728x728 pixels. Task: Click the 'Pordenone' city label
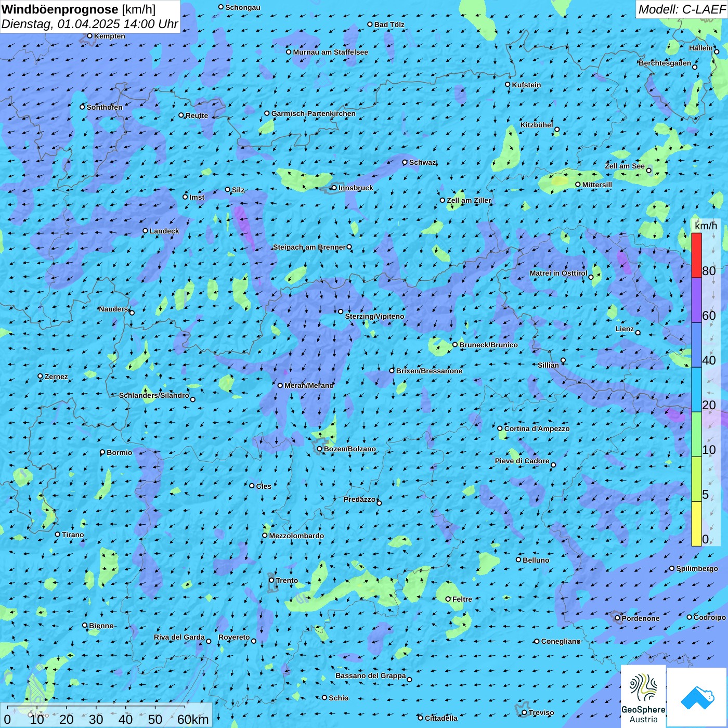(x=641, y=618)
